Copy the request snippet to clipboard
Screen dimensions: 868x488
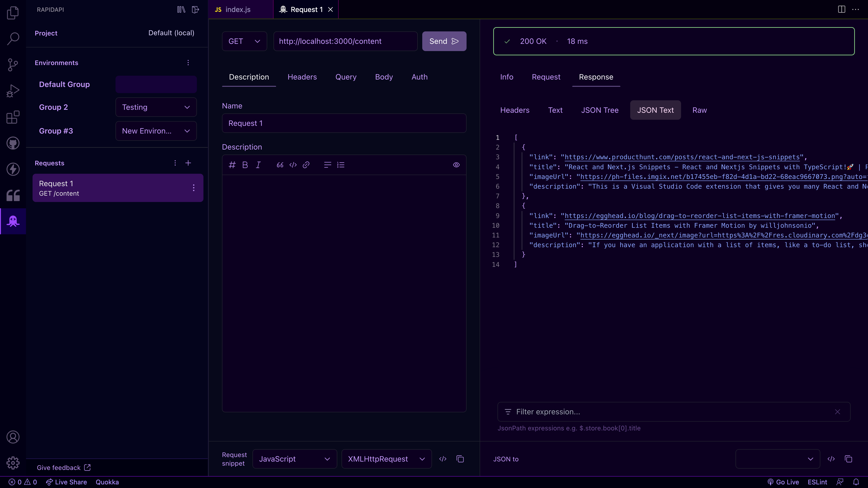(x=460, y=459)
